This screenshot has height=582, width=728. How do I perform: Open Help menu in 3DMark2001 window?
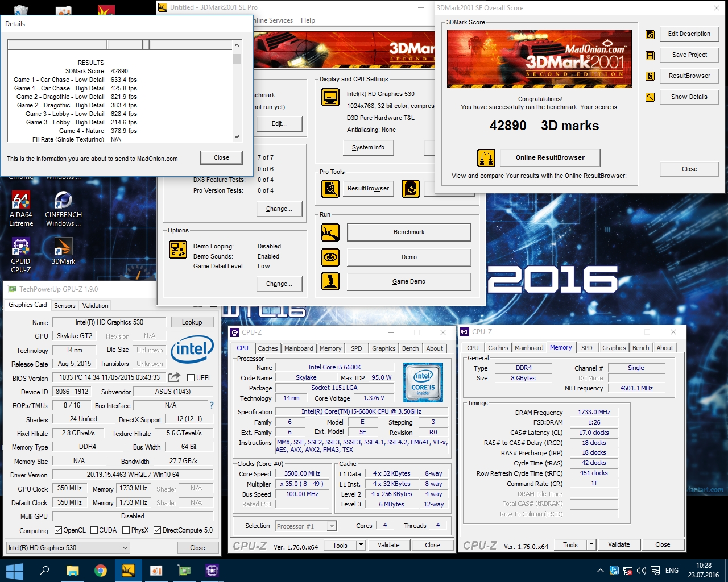[308, 20]
